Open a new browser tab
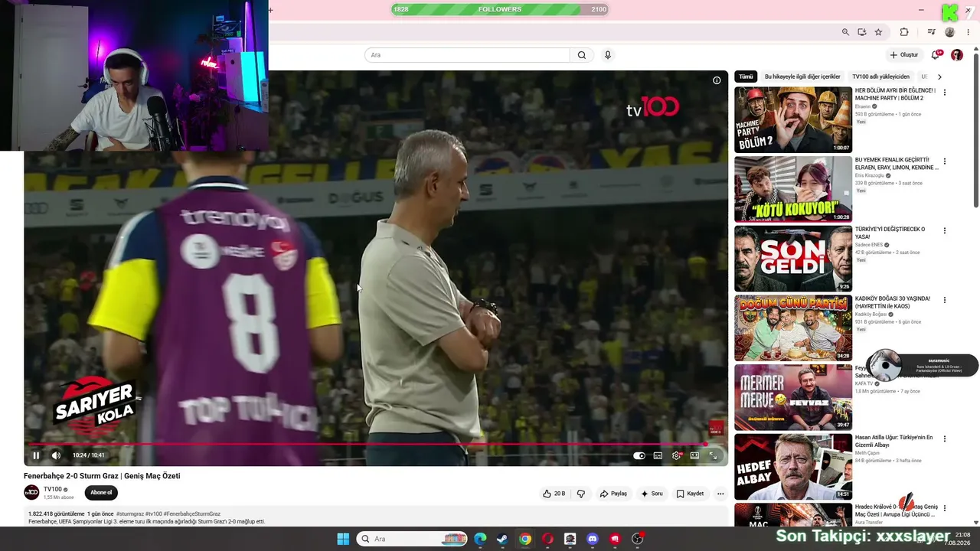This screenshot has width=980, height=551. coord(270,10)
